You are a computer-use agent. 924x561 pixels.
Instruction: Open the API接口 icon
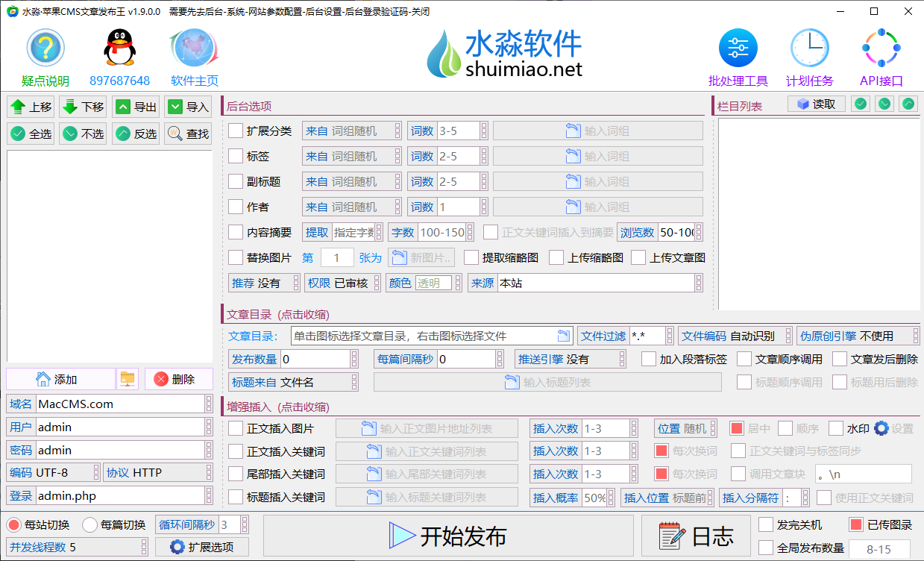881,48
